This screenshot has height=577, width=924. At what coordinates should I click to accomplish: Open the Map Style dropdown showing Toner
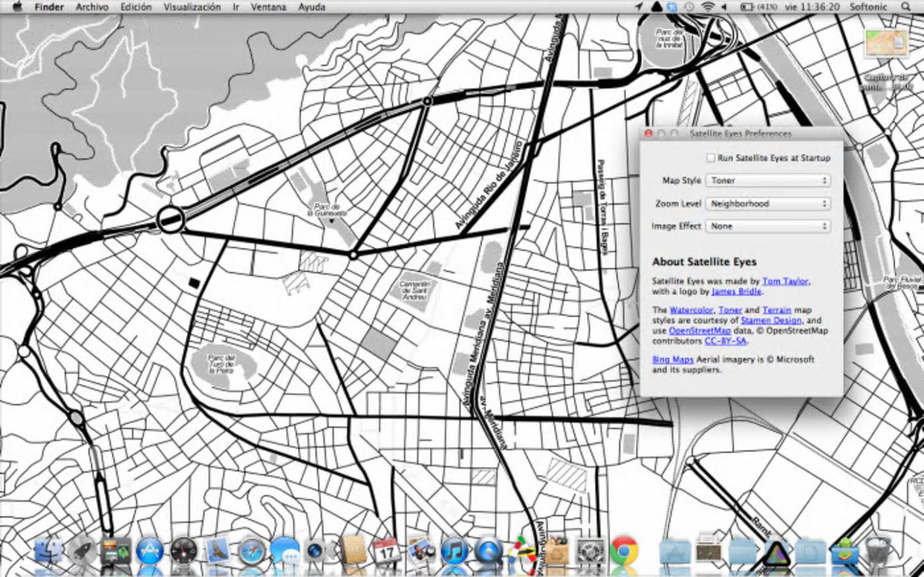768,181
